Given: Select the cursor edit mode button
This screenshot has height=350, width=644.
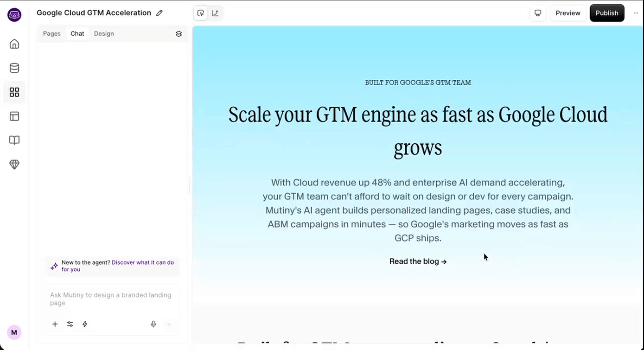Looking at the screenshot, I should pos(201,13).
